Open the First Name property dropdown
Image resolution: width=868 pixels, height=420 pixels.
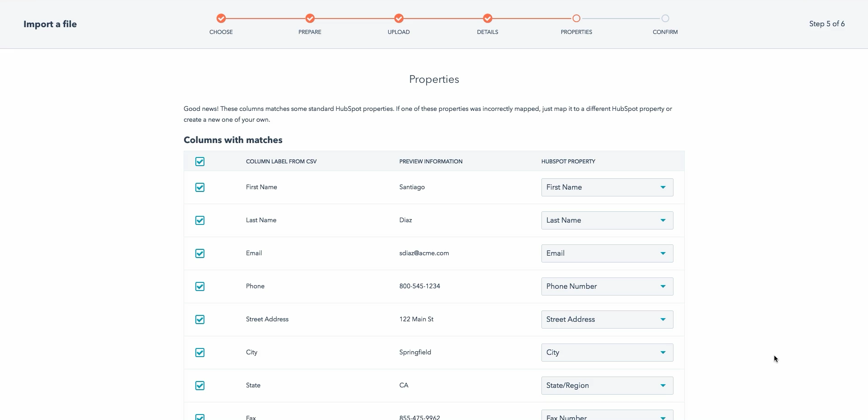coord(607,187)
